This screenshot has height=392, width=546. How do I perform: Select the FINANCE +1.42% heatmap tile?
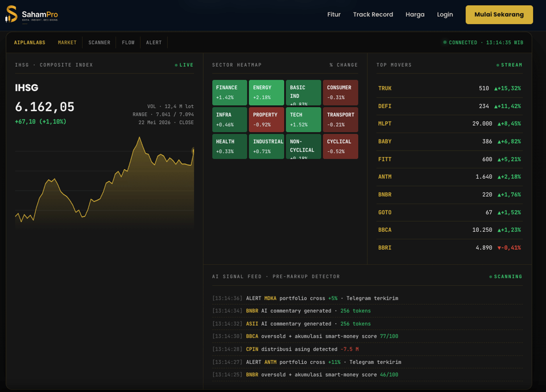click(x=230, y=93)
